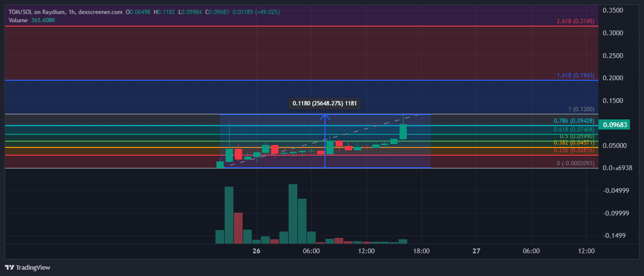This screenshot has width=644, height=276.
Task: Click the Volume 365.608K indicator label
Action: pyautogui.click(x=31, y=20)
